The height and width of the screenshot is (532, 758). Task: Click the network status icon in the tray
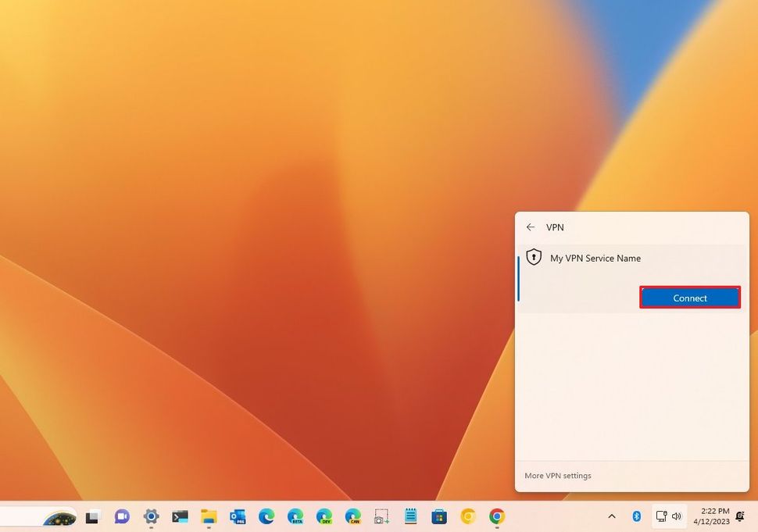pyautogui.click(x=660, y=516)
